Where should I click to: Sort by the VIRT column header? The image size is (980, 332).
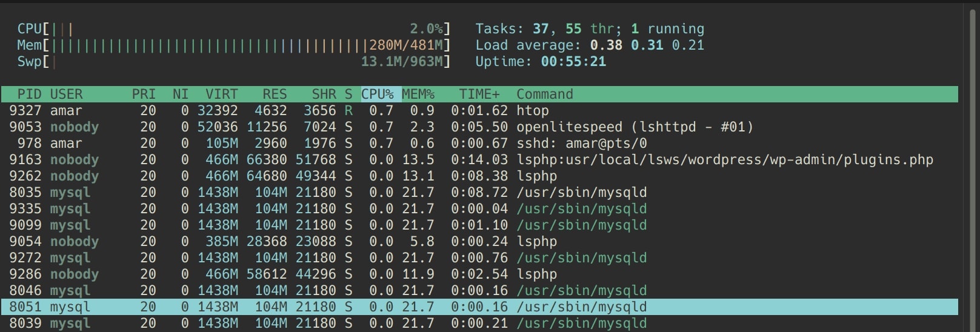[x=222, y=95]
